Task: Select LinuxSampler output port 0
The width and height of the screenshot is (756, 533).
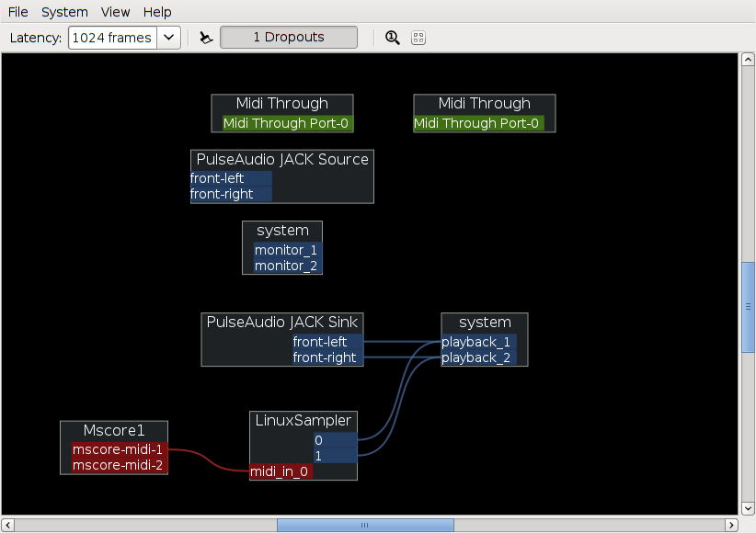Action: pyautogui.click(x=336, y=440)
